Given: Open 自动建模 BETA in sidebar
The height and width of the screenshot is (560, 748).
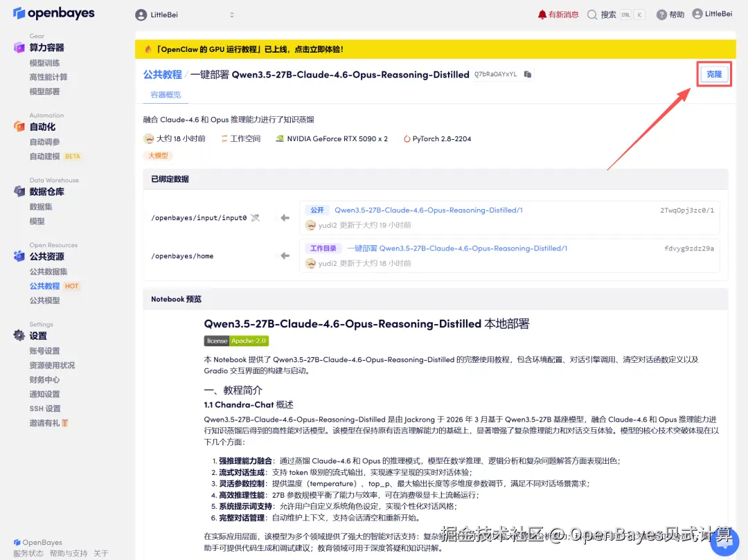Looking at the screenshot, I should [x=55, y=156].
